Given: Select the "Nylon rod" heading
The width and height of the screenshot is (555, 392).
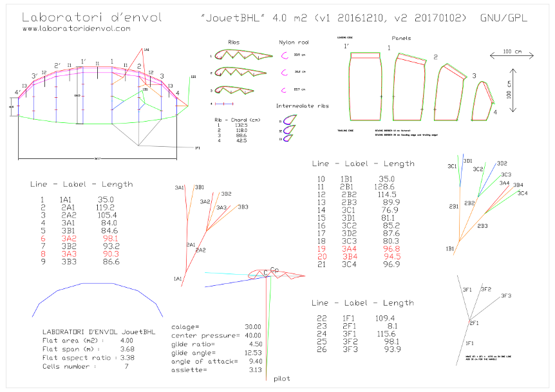Looking at the screenshot, I should pos(294,42).
